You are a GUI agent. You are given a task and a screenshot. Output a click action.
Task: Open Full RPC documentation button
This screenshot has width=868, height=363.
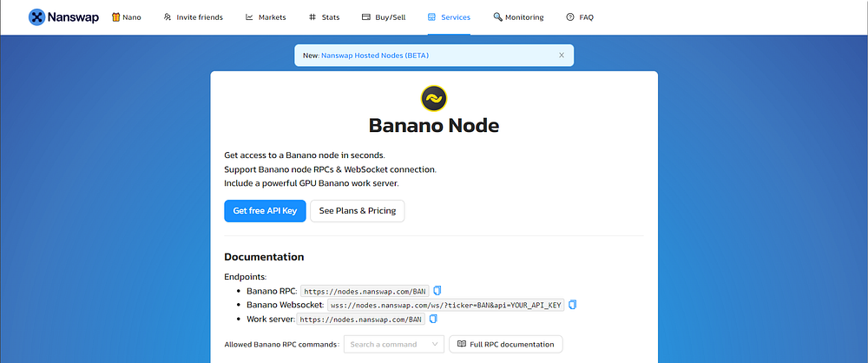pyautogui.click(x=506, y=344)
